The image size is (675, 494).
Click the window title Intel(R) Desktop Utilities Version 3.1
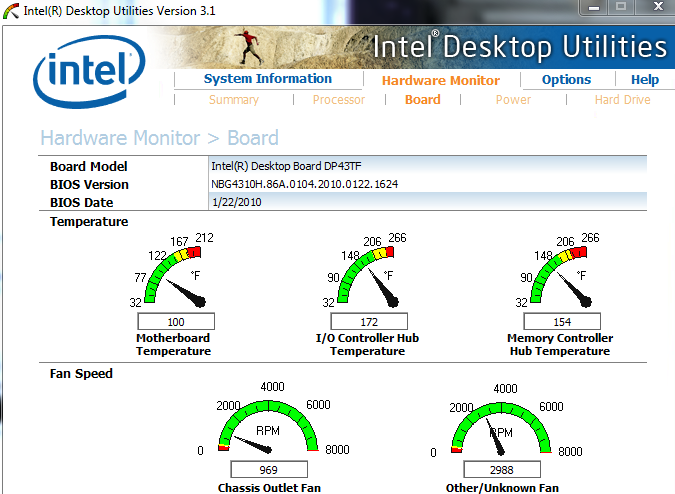tap(119, 11)
